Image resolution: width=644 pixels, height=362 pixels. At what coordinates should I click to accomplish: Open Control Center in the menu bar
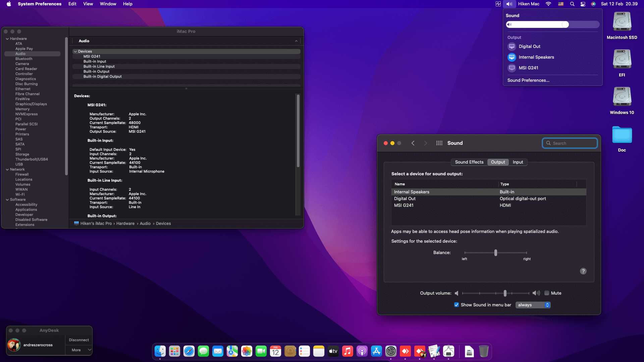583,4
